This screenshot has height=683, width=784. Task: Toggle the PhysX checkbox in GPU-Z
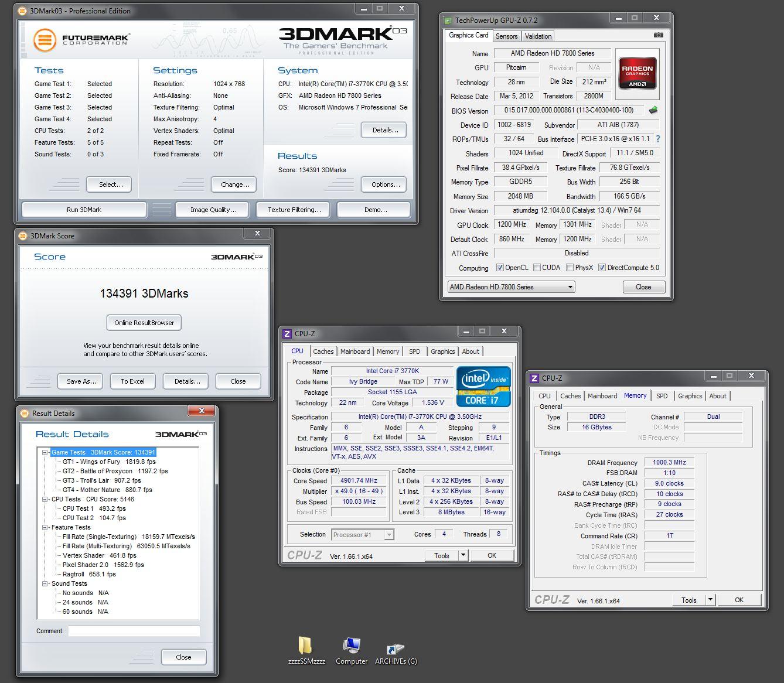coord(570,268)
